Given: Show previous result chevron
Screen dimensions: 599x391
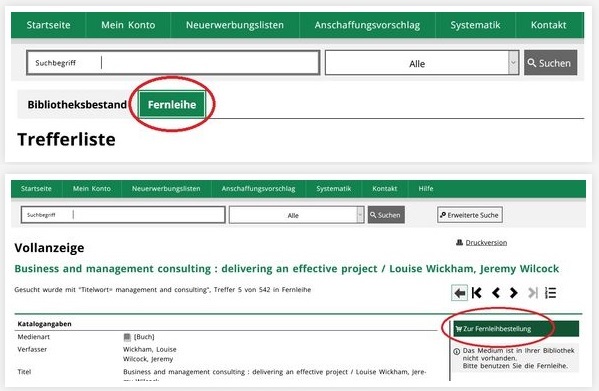Looking at the screenshot, I should click(x=496, y=293).
